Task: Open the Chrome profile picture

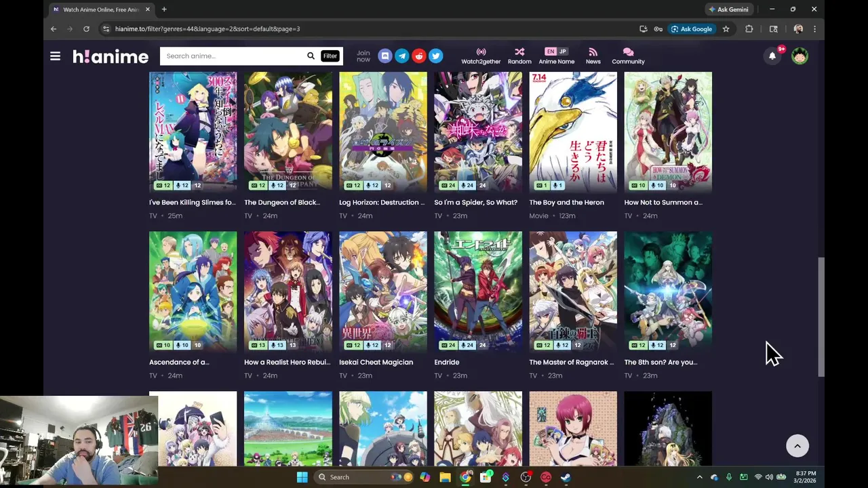Action: (798, 29)
